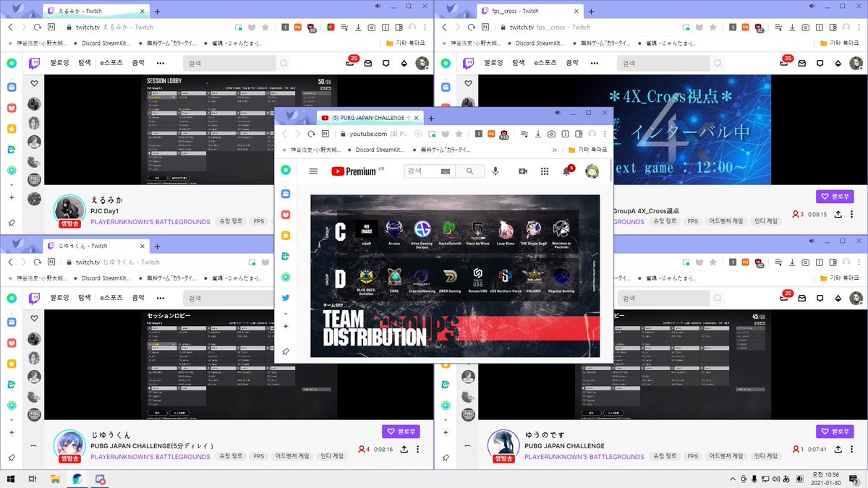Image resolution: width=868 pixels, height=488 pixels.
Task: Take screenshot via camera icon in YouTube window
Action: (551, 134)
